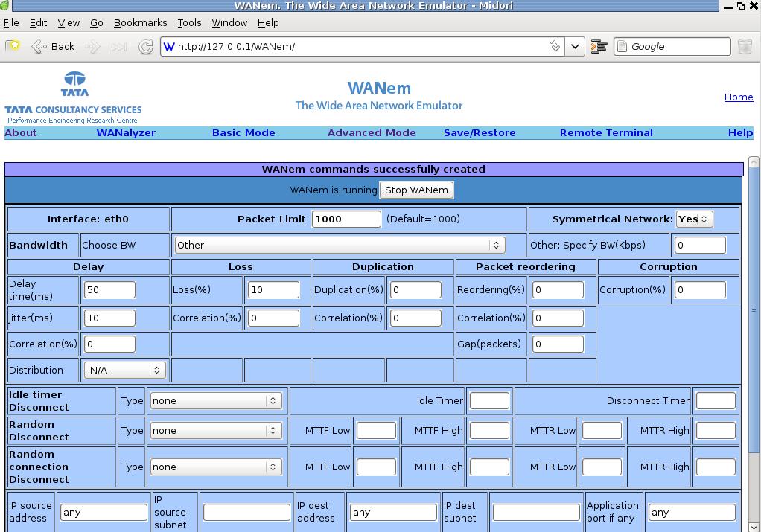
Task: Open the Random connection Disconnect Type dropdown
Action: point(215,467)
